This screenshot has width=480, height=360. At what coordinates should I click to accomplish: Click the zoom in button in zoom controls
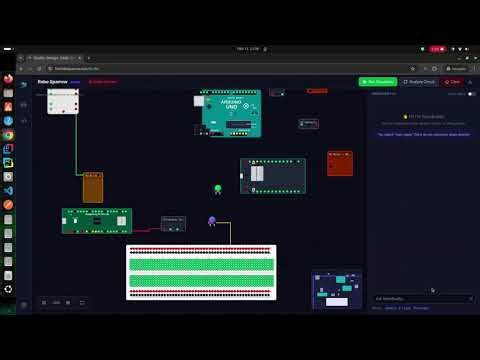pyautogui.click(x=68, y=302)
